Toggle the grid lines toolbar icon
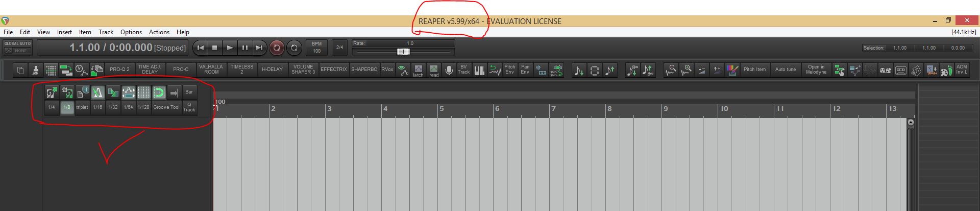The width and height of the screenshot is (980, 211). pyautogui.click(x=51, y=69)
